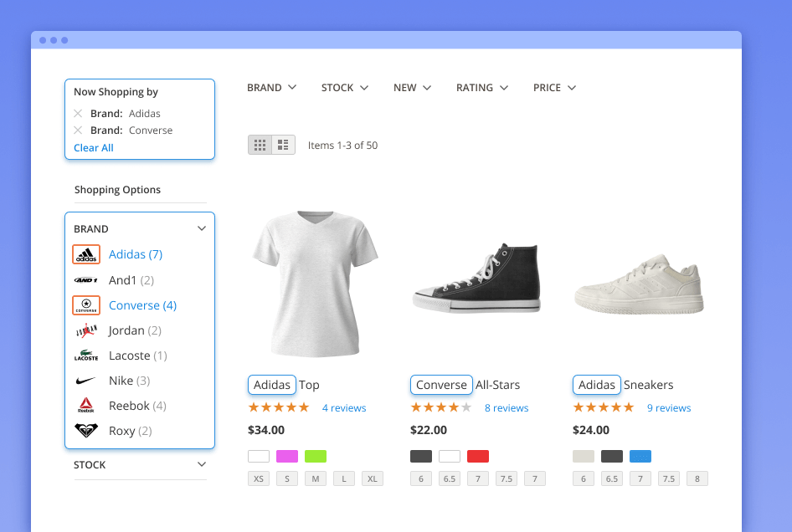Select the Roxy heart logo icon
The width and height of the screenshot is (792, 532).
tap(86, 431)
